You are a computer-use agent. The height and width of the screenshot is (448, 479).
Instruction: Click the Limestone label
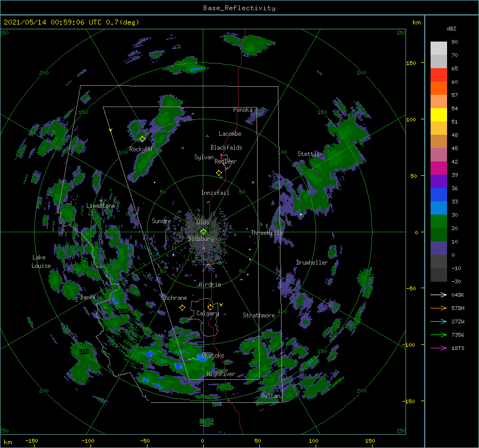coord(101,206)
